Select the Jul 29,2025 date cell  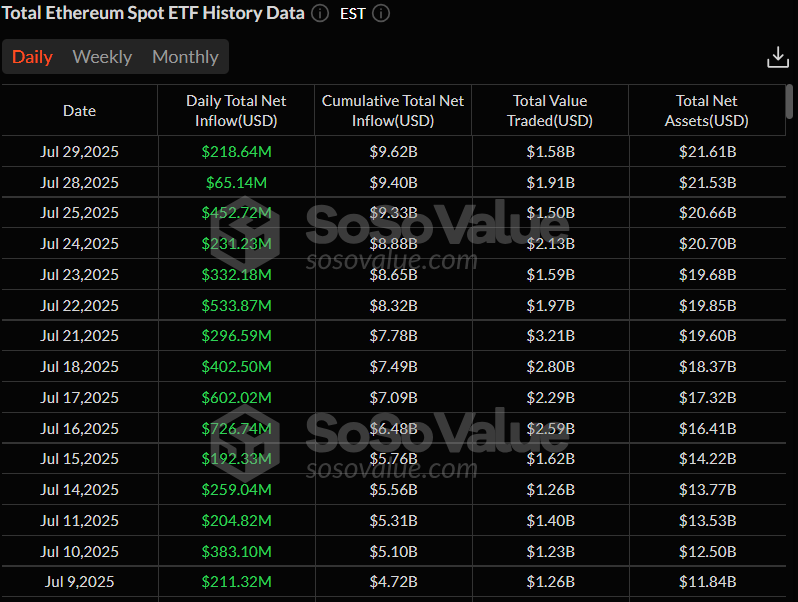pyautogui.click(x=79, y=152)
